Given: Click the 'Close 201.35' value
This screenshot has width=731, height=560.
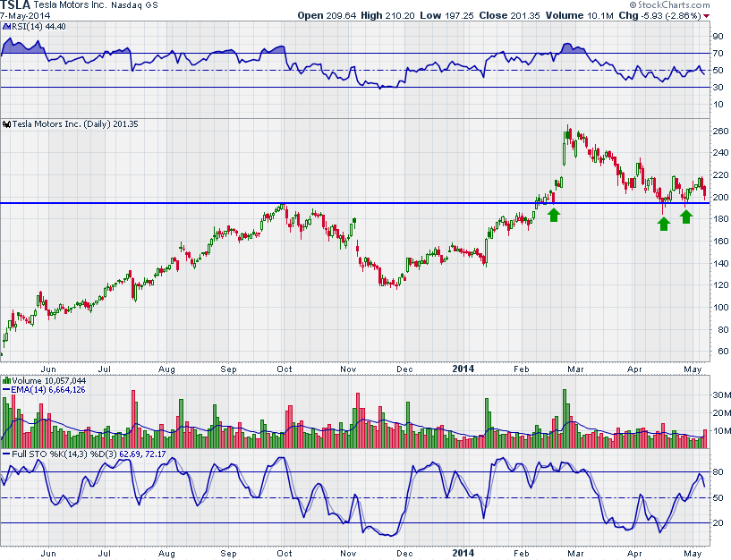Looking at the screenshot, I should (510, 15).
